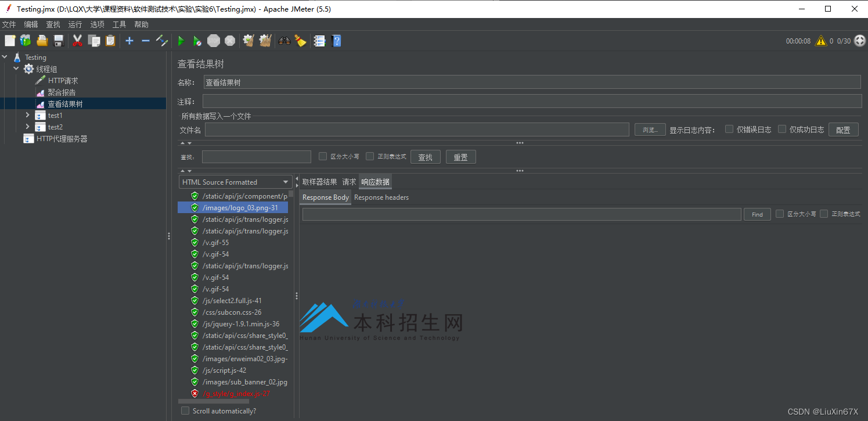Click the 文件名 input field
The height and width of the screenshot is (421, 868).
(x=417, y=129)
